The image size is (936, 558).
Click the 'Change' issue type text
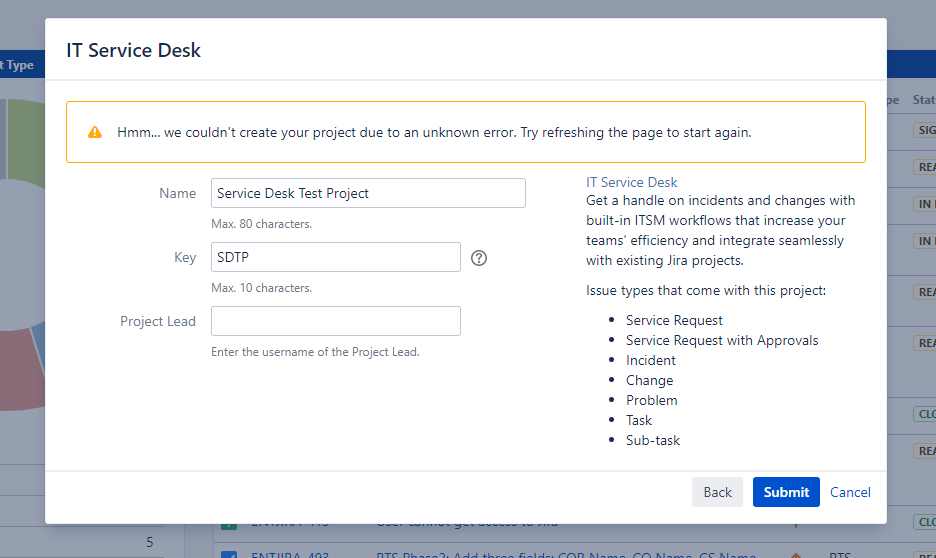click(x=649, y=380)
